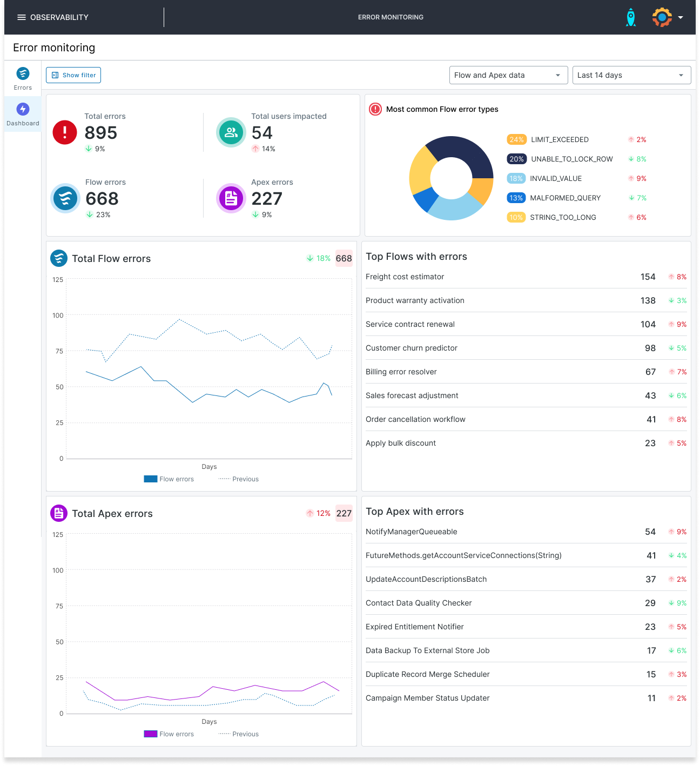
Task: Click the purple Apex errors icon
Action: (x=231, y=198)
